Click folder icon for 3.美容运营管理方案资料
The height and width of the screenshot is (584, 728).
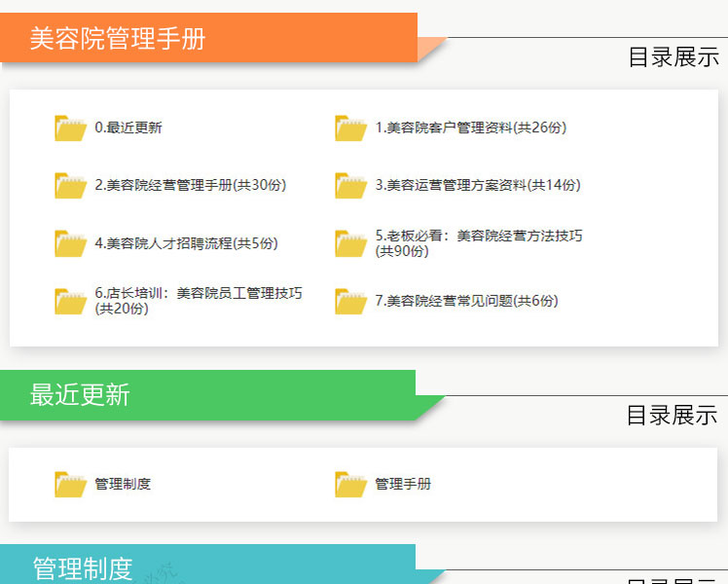tap(350, 186)
